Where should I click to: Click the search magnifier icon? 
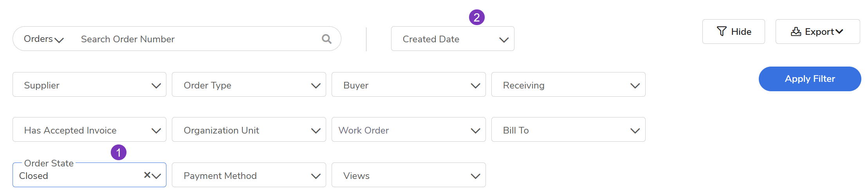(x=327, y=39)
